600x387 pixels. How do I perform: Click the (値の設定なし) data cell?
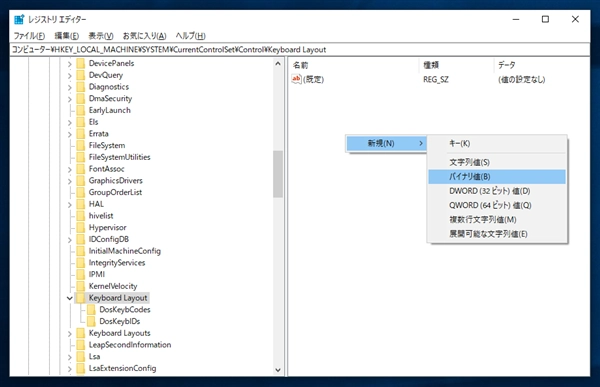pos(522,80)
